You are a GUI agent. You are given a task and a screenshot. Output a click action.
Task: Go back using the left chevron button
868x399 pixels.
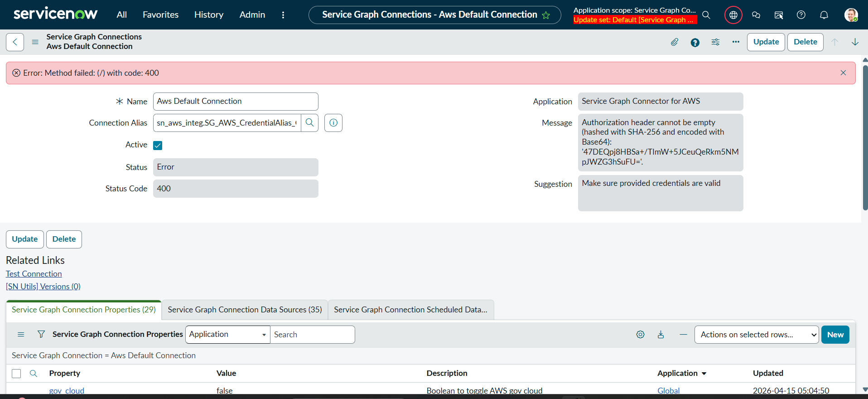[x=15, y=42]
